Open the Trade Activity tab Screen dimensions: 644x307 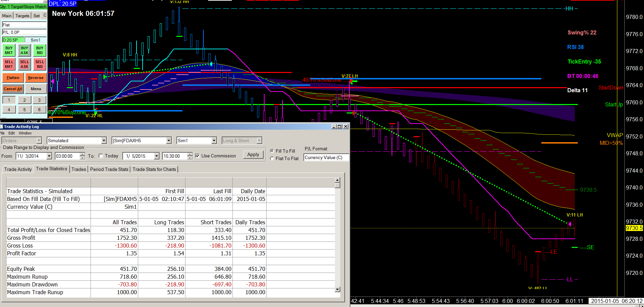[18, 169]
